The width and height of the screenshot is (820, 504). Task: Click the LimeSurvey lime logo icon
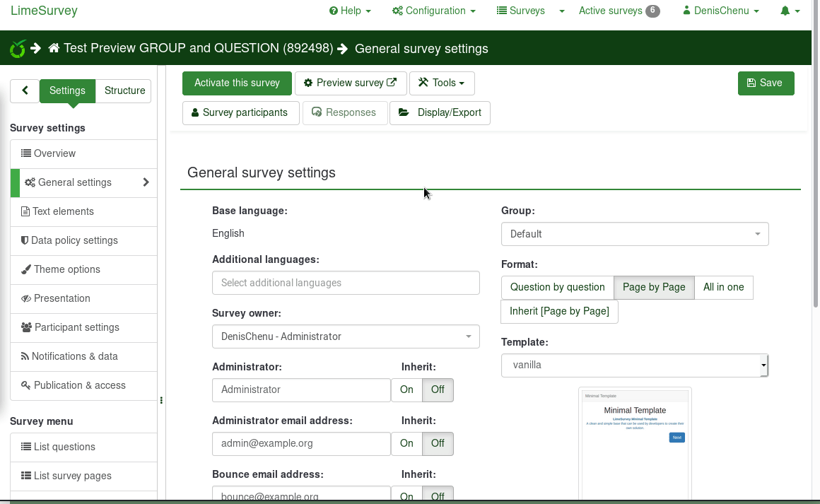(x=18, y=49)
